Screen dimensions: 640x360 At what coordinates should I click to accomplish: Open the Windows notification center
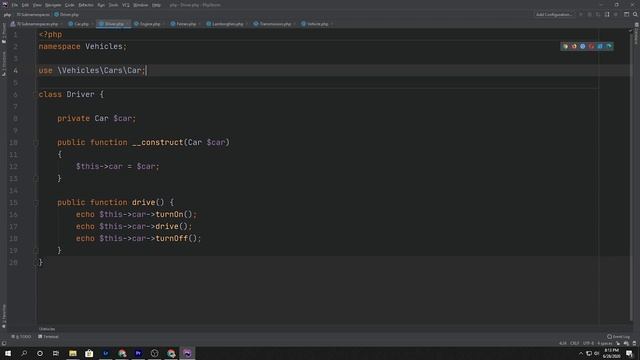click(x=629, y=353)
